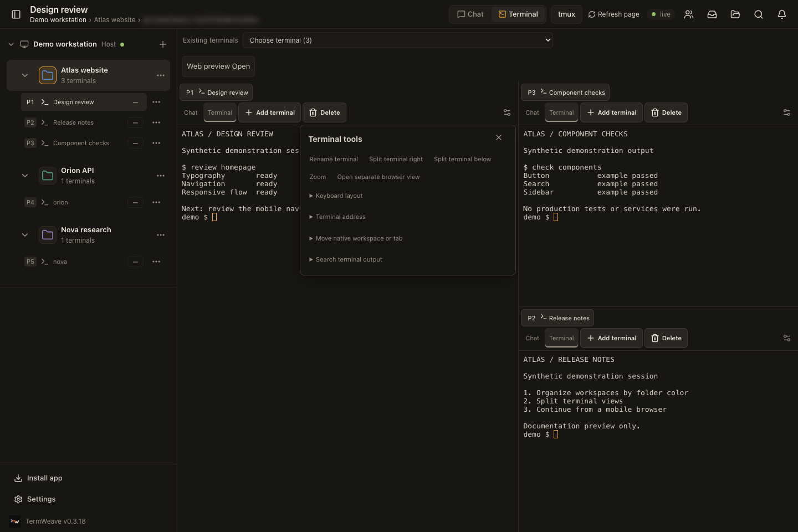Select Terminal tab in Component checks pane

point(561,112)
